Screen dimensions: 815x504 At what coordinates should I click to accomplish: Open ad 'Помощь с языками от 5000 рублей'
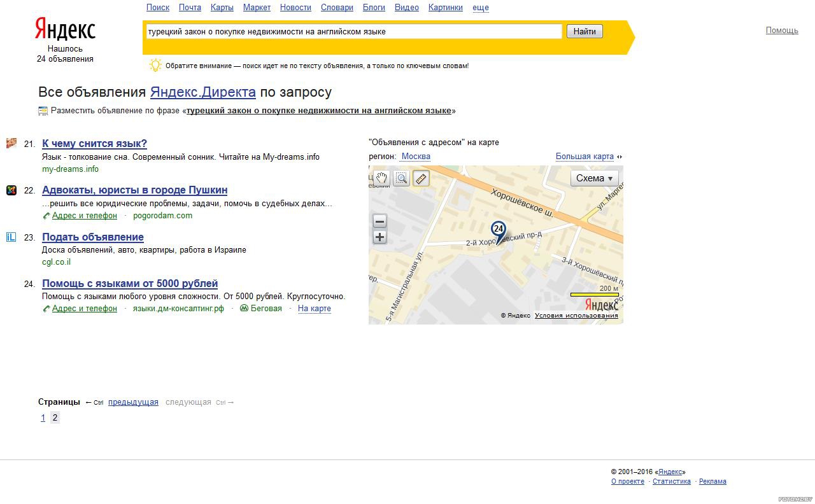click(130, 284)
